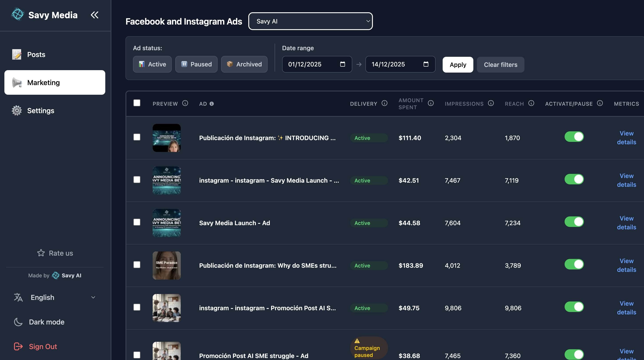
Task: Open Settings via the gear icon
Action: [x=16, y=110]
